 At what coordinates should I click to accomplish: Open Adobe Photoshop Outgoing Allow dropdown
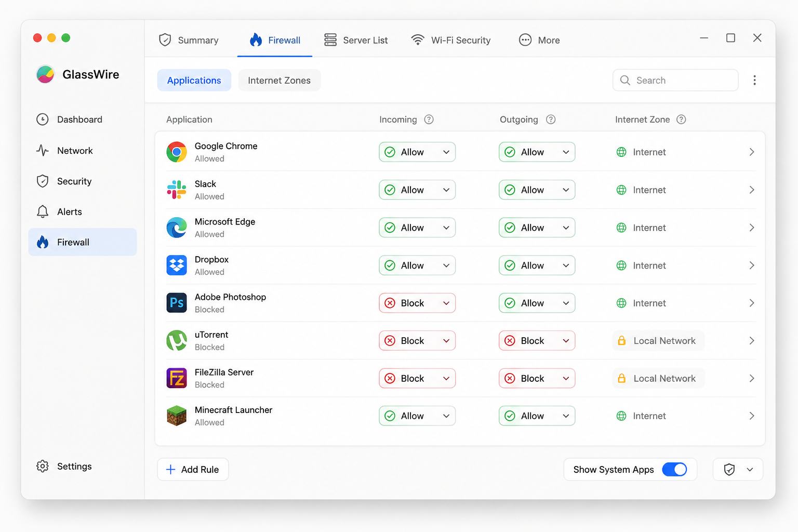pyautogui.click(x=537, y=303)
